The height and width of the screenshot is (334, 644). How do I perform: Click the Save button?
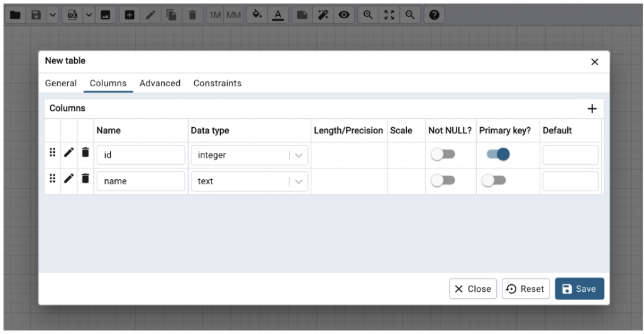pyautogui.click(x=579, y=289)
